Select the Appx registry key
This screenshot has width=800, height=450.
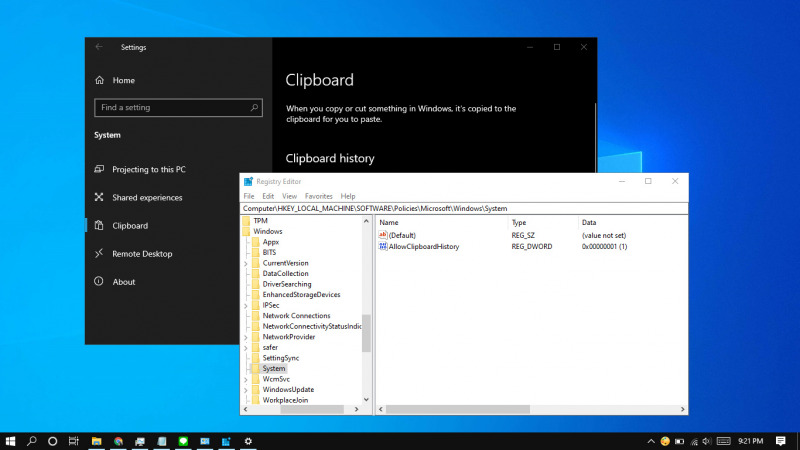pyautogui.click(x=270, y=242)
